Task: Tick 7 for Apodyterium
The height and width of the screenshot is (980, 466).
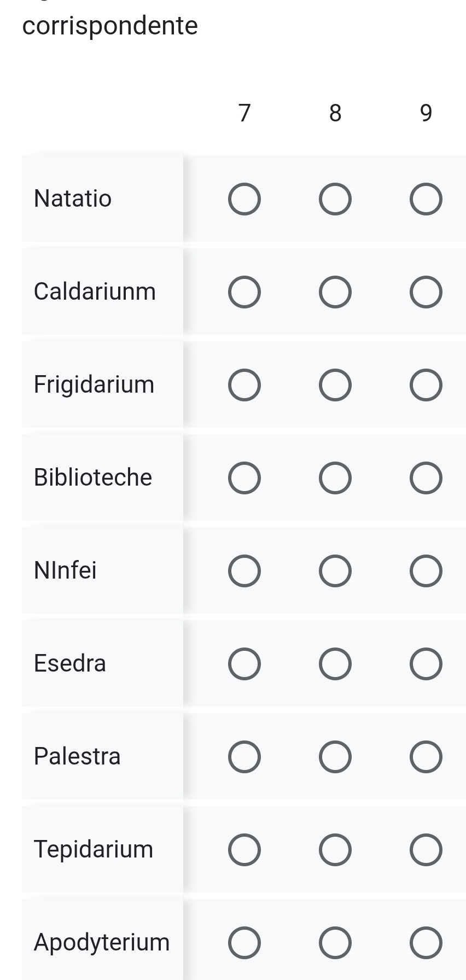Action: [x=244, y=943]
